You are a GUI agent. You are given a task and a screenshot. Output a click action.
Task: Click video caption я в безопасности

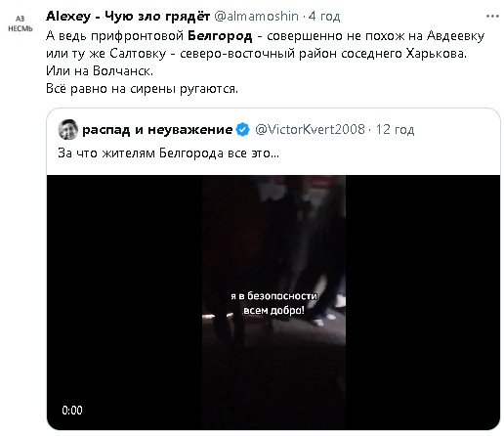click(273, 296)
